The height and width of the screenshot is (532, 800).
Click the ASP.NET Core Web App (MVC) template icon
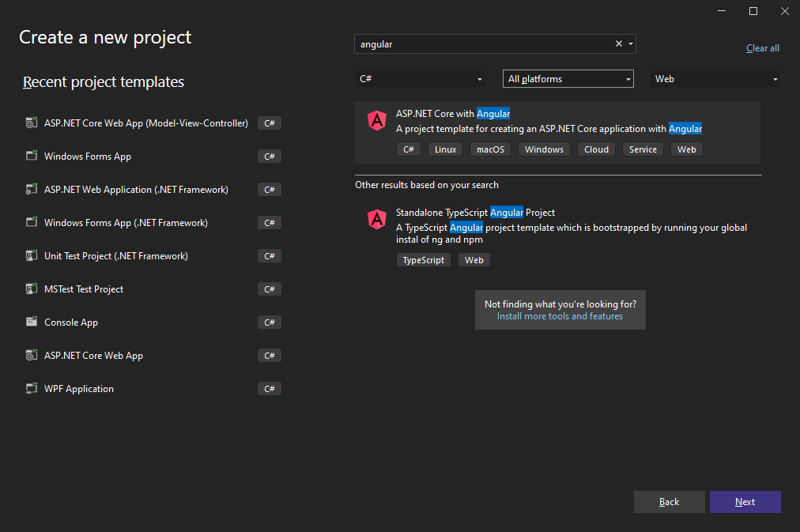point(32,123)
